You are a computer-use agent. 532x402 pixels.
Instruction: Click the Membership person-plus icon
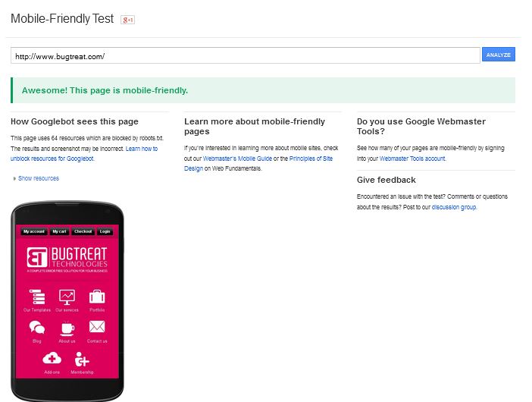82,359
